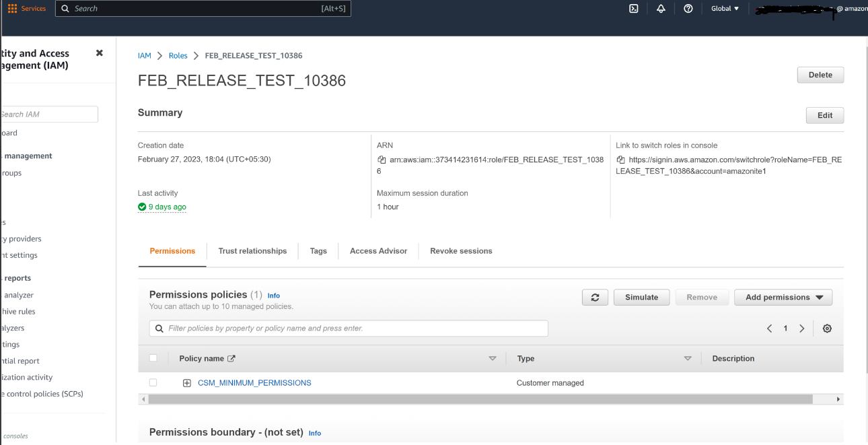Image resolution: width=868 pixels, height=445 pixels.
Task: Copy the switch role console link
Action: [x=620, y=160]
